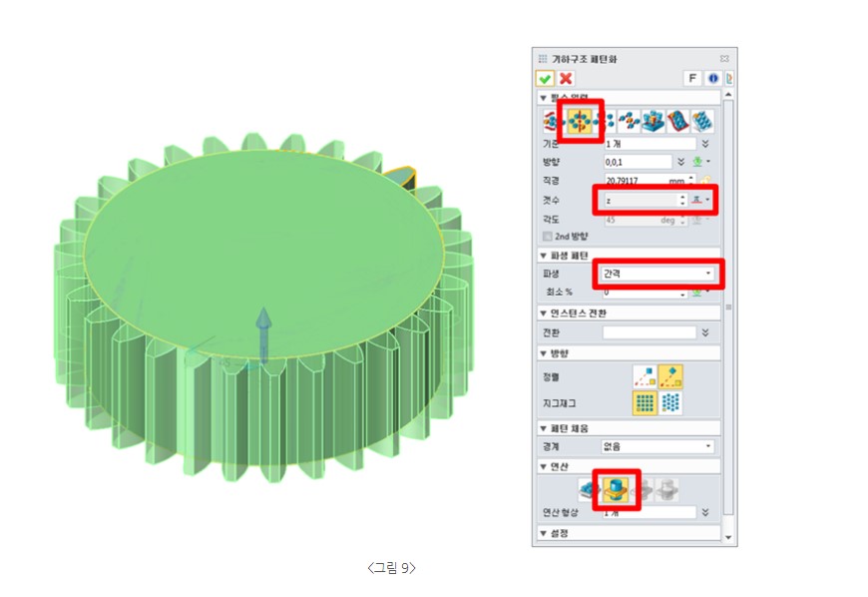Expand the 연산 형상 double-chevron options
This screenshot has height=597, width=868.
tap(705, 513)
